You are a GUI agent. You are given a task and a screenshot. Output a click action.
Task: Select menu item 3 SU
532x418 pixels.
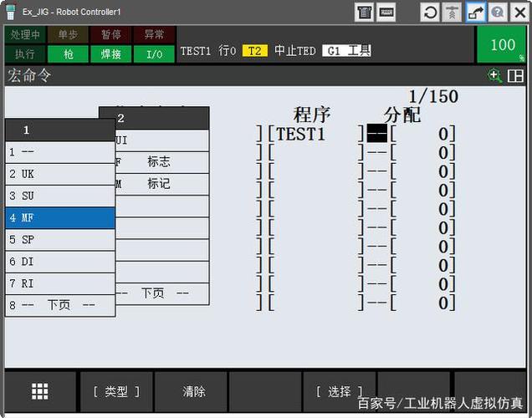(x=60, y=196)
